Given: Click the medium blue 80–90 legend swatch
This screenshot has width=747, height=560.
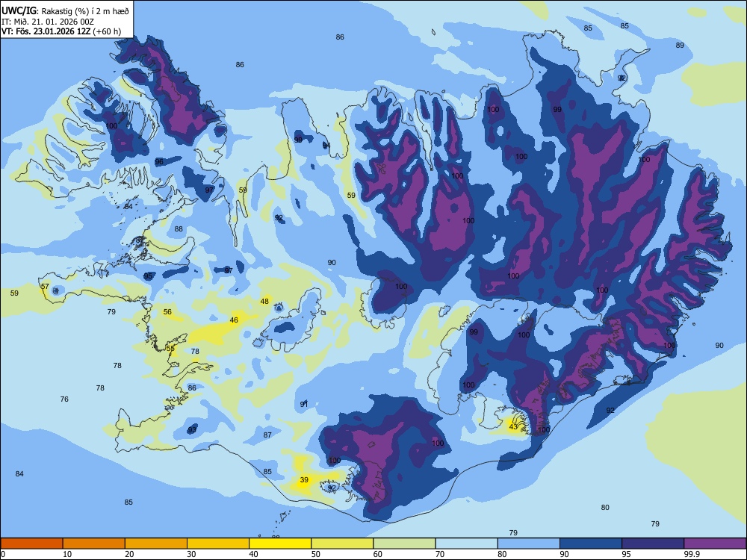Looking at the screenshot, I should tap(529, 544).
